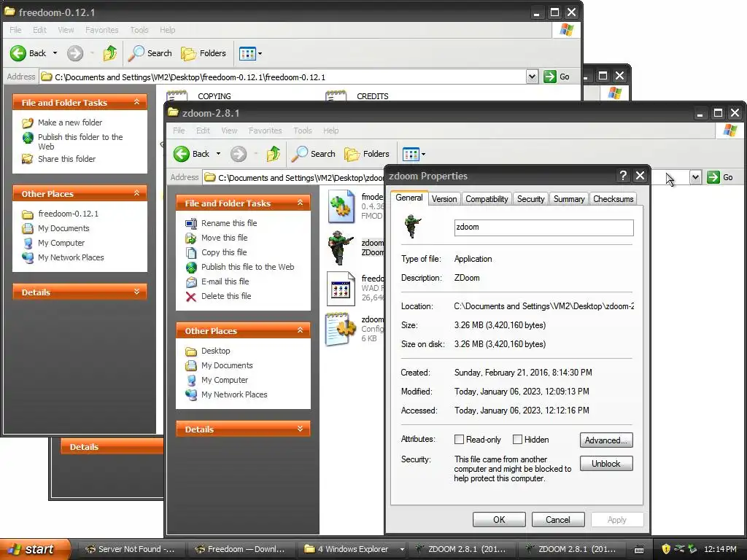Switch to the Summary tab

(569, 199)
